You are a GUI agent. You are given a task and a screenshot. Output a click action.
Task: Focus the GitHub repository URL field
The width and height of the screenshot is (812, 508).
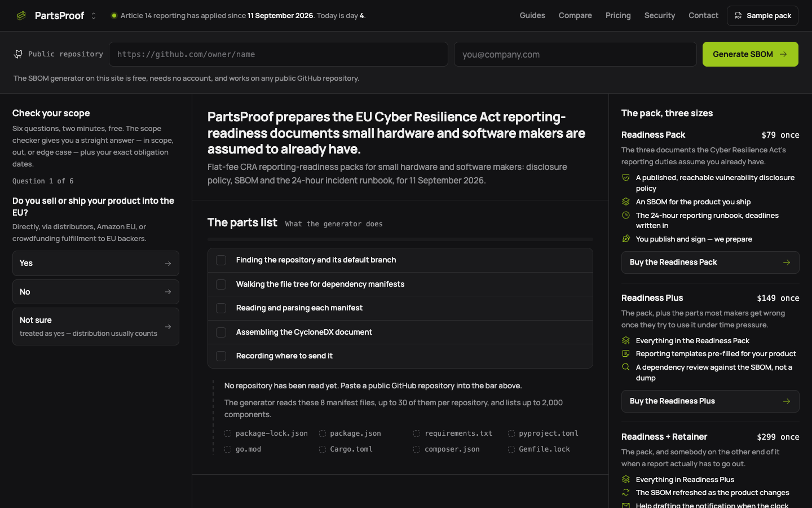pos(279,54)
